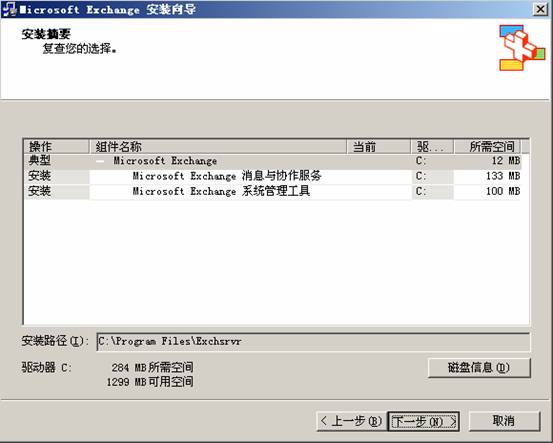Screen dimensions: 553x443
Task: Open the 典型 action dropdown for Microsoft Exchange
Action: coord(56,161)
